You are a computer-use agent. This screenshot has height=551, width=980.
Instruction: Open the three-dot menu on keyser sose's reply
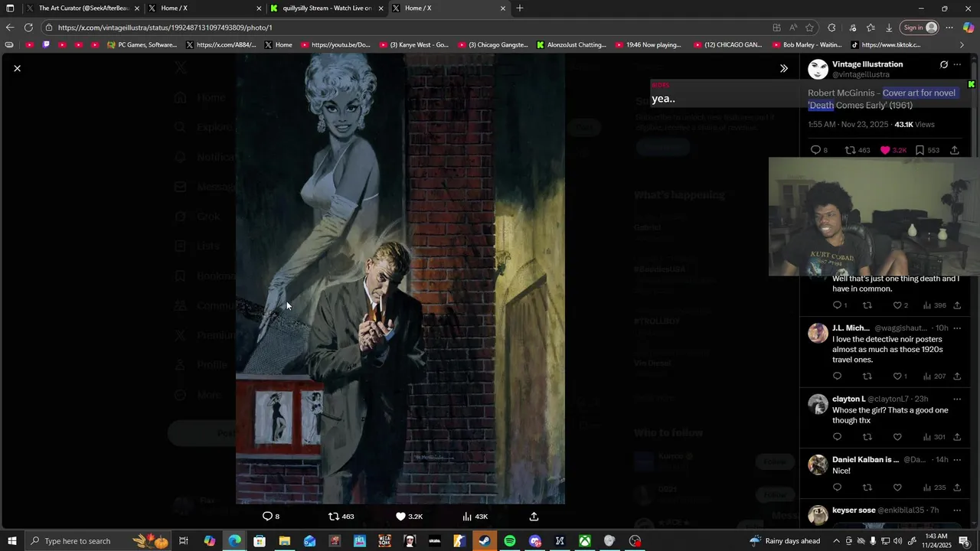coord(957,510)
